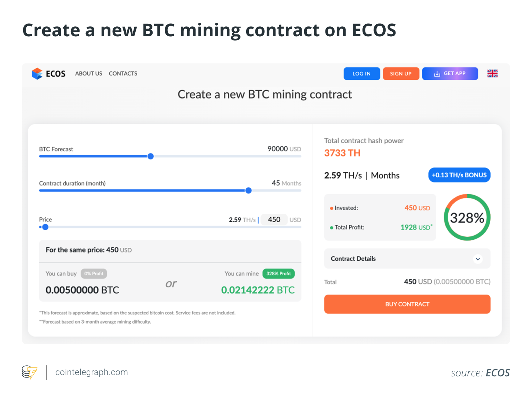Image resolution: width=532 pixels, height=402 pixels.
Task: Click the cointelegraph.com link text
Action: (91, 372)
